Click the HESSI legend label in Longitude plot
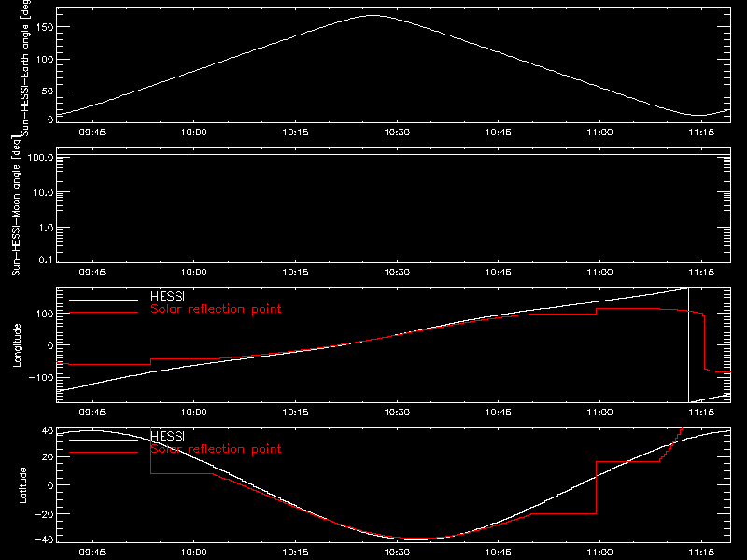The width and height of the screenshot is (747, 560). 168,296
